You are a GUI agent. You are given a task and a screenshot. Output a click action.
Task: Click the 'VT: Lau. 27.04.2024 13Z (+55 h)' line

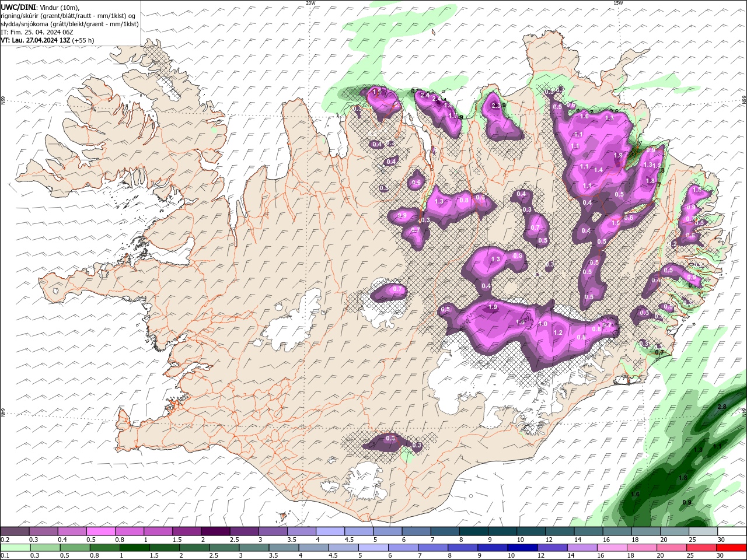(x=47, y=40)
